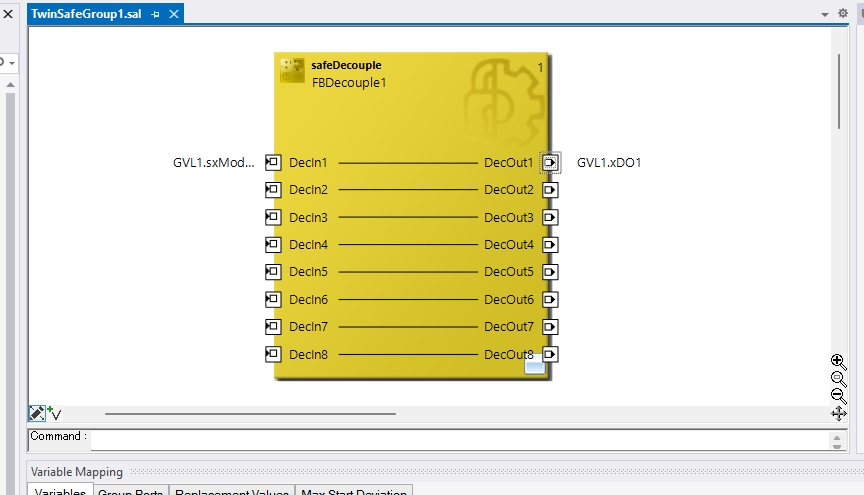Activate the pan move-arrows tool
The image size is (864, 495).
[839, 413]
